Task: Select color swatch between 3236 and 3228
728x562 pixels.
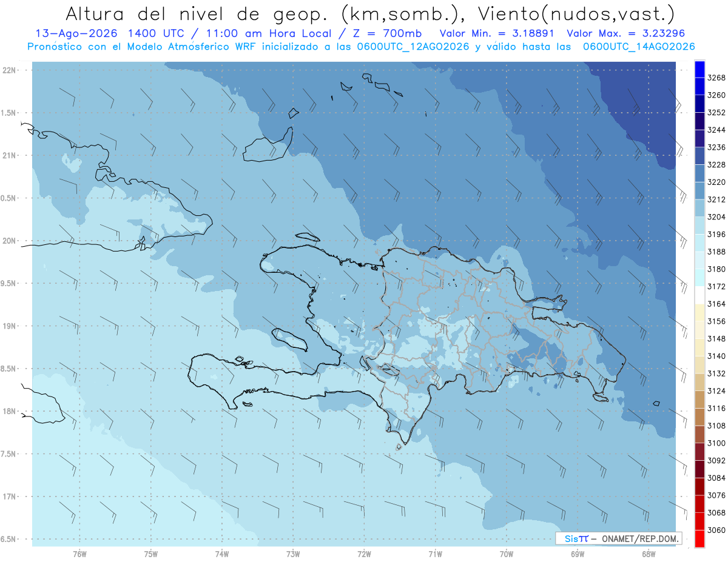Action: (x=699, y=156)
